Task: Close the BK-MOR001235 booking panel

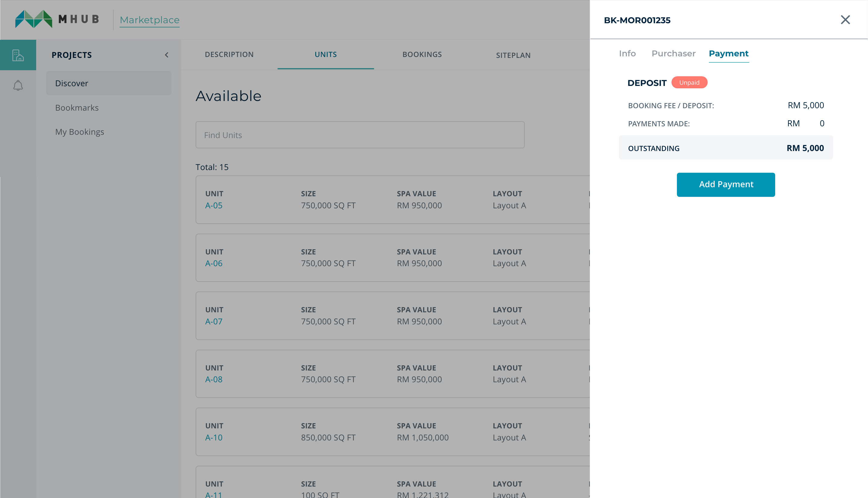Action: tap(845, 20)
